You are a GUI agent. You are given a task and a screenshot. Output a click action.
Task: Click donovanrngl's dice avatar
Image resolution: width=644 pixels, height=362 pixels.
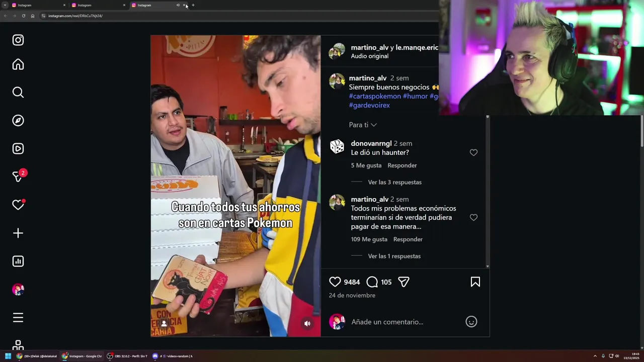[337, 147]
